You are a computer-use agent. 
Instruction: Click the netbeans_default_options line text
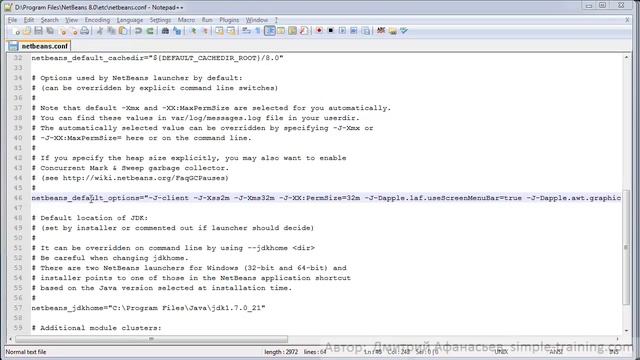point(326,198)
